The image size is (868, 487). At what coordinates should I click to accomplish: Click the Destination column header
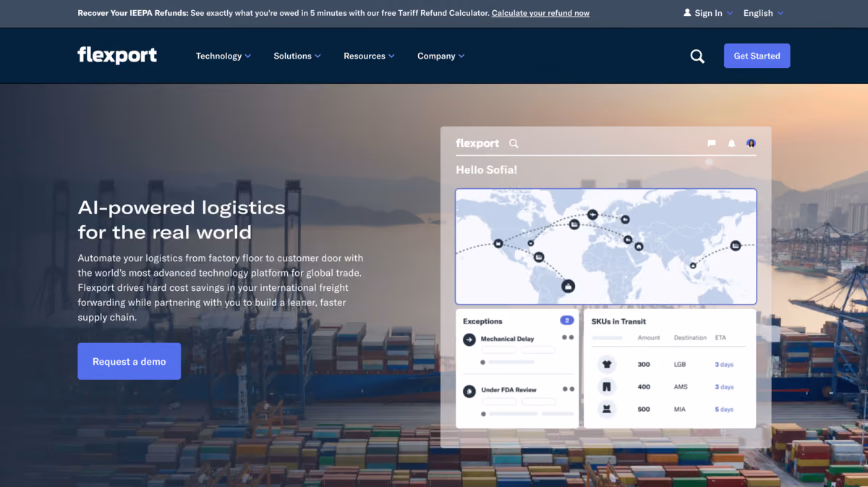[x=690, y=338]
